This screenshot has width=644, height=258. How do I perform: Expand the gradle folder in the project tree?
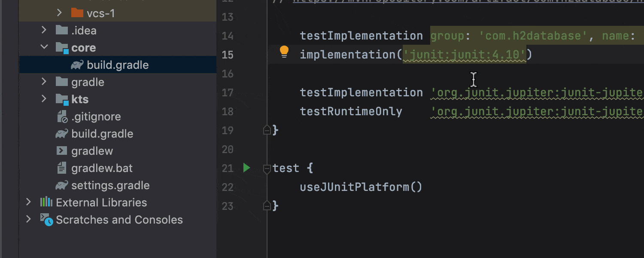click(x=43, y=82)
